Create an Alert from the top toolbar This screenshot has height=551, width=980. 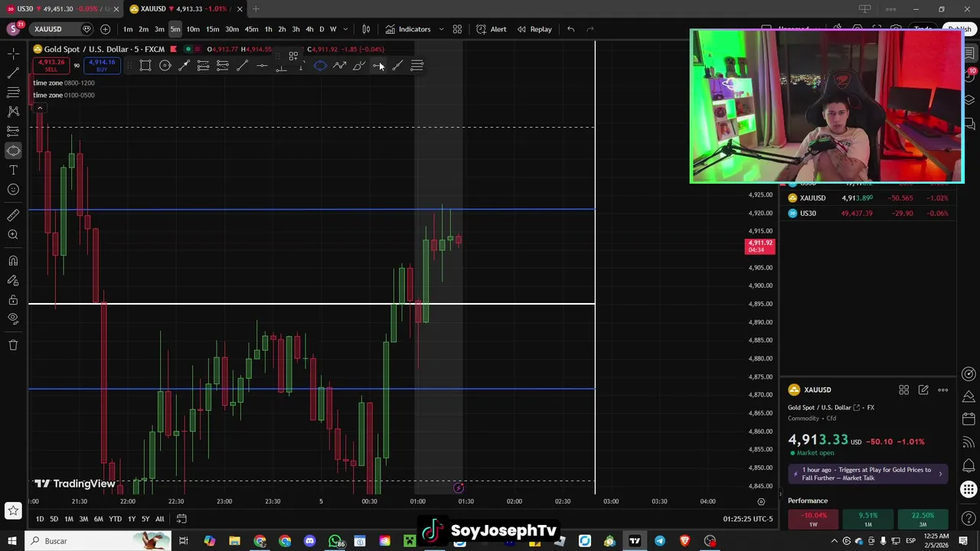tap(491, 29)
